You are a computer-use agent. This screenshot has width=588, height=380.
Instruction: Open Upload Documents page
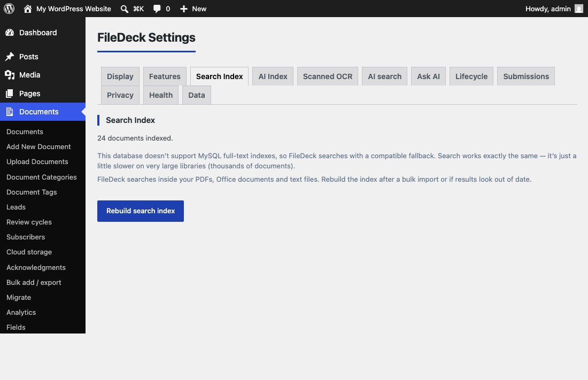37,162
